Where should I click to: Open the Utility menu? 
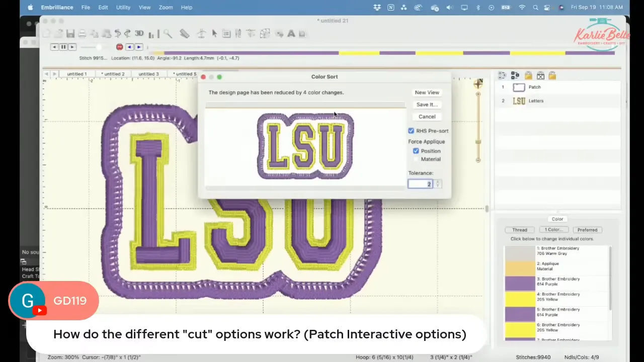coord(123,7)
